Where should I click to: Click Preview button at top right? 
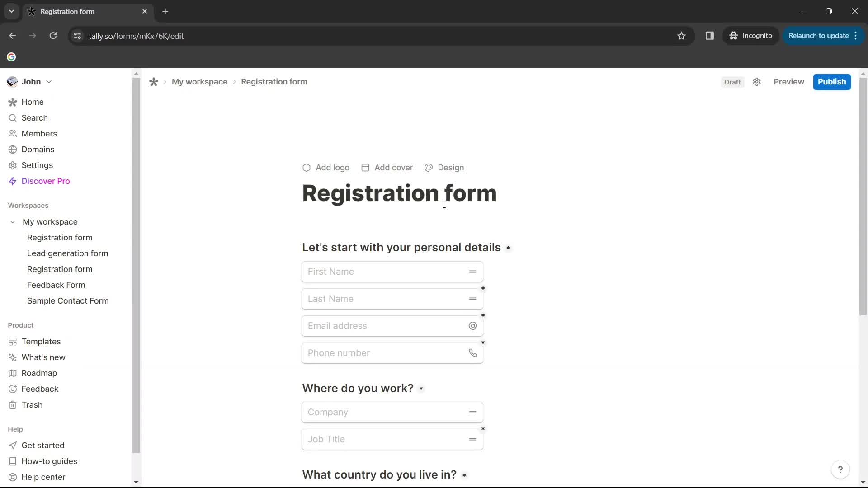coord(789,81)
